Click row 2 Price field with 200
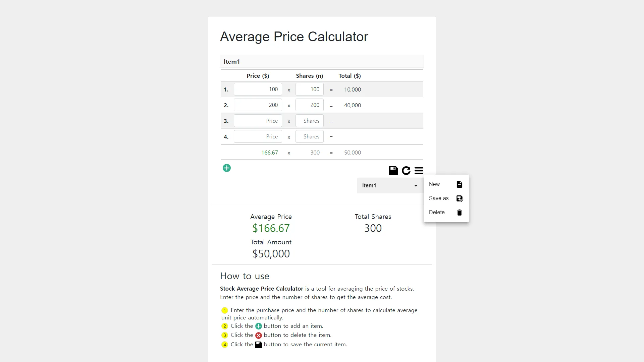This screenshot has width=644, height=362. click(x=258, y=105)
